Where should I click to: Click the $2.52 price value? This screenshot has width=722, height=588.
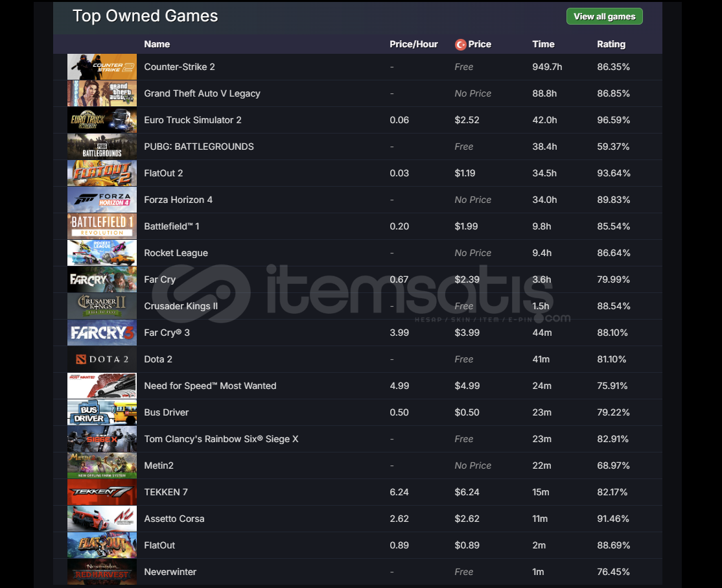467,120
